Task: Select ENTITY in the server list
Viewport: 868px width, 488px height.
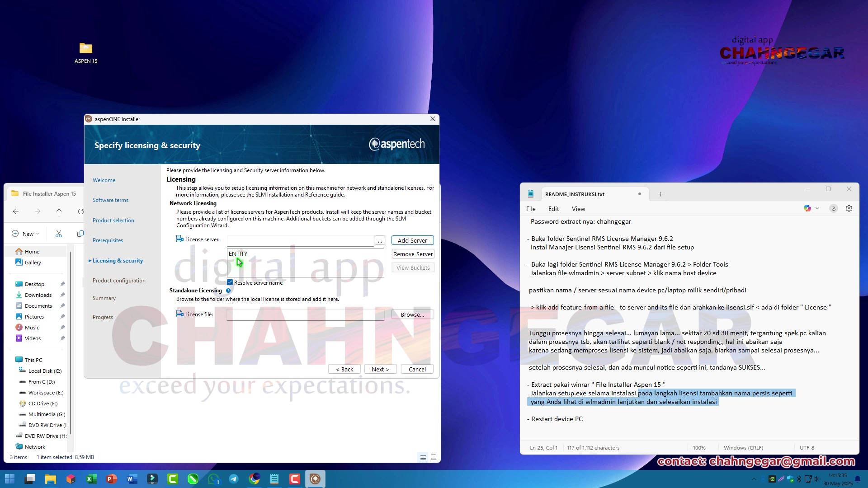Action: click(238, 253)
